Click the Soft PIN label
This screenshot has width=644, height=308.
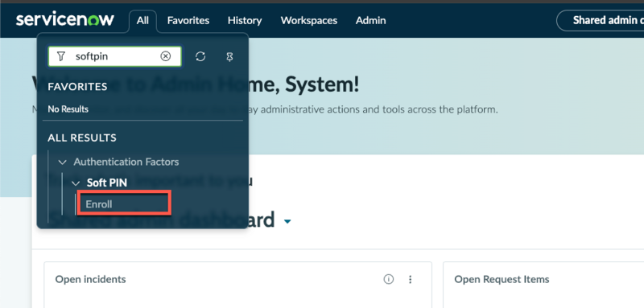(x=107, y=183)
